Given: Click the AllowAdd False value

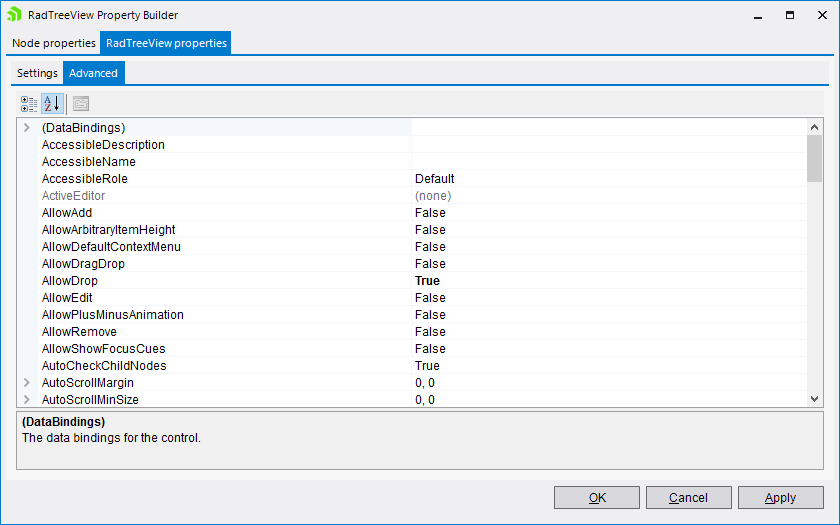Looking at the screenshot, I should (x=430, y=213).
